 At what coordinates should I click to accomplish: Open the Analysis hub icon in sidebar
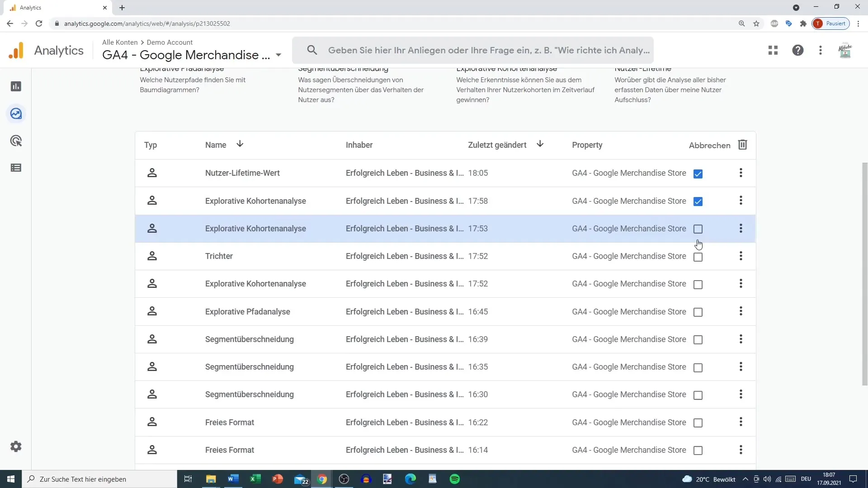coord(16,113)
